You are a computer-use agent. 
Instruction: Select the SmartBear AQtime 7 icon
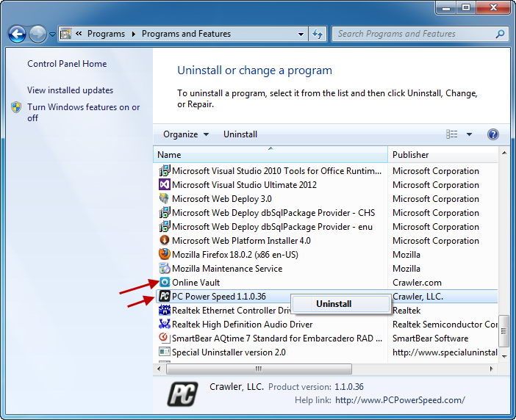[164, 338]
